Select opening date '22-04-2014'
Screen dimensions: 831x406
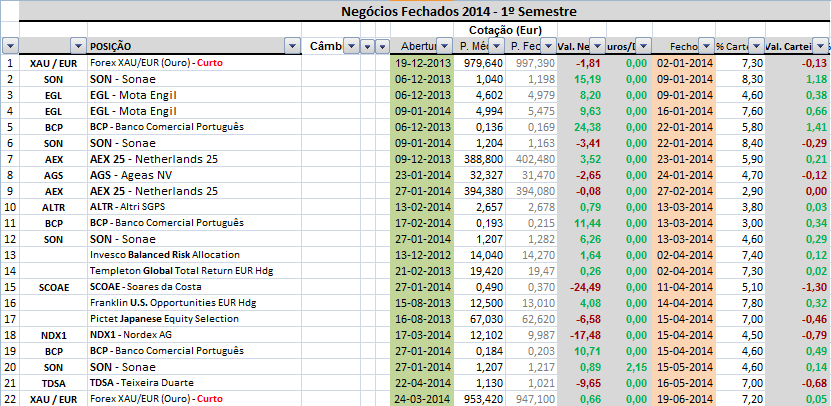coord(423,383)
